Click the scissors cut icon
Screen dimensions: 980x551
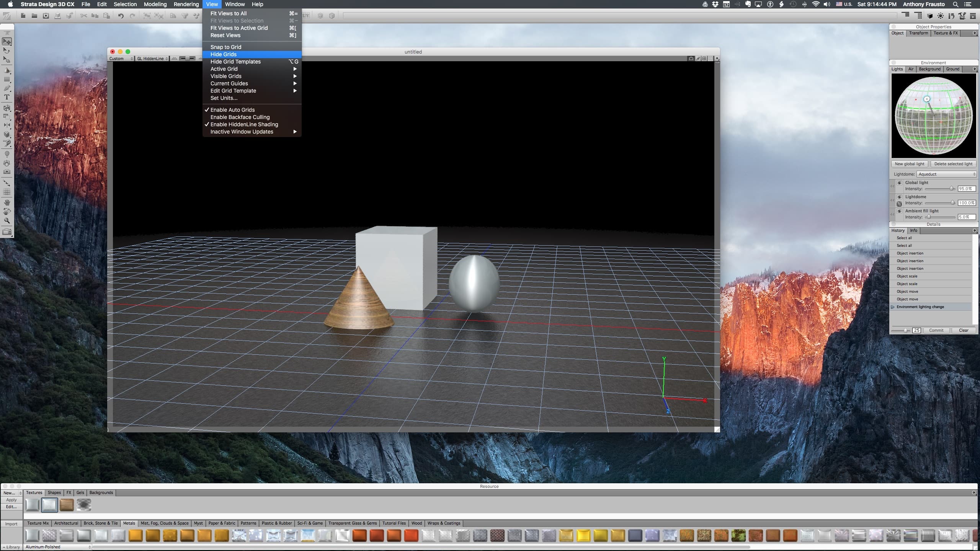tap(83, 16)
